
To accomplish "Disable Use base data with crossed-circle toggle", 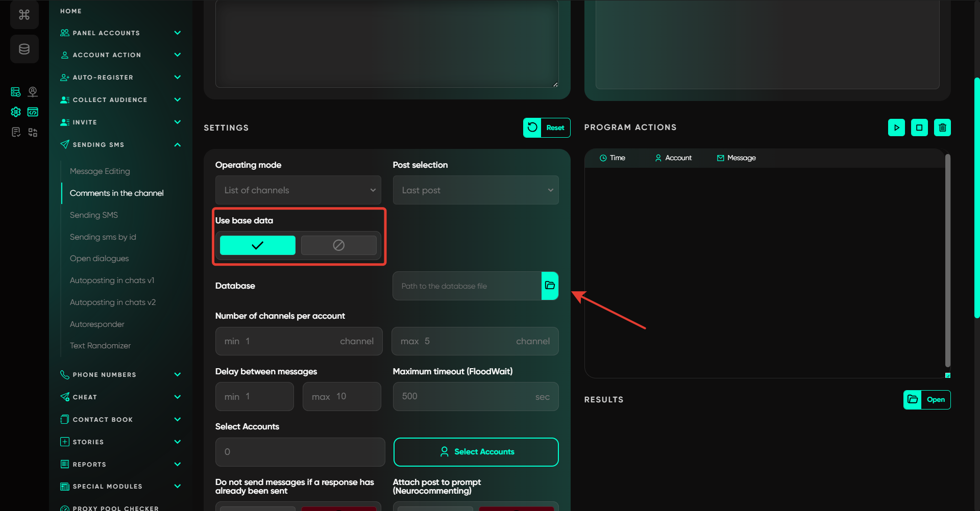I will [338, 245].
